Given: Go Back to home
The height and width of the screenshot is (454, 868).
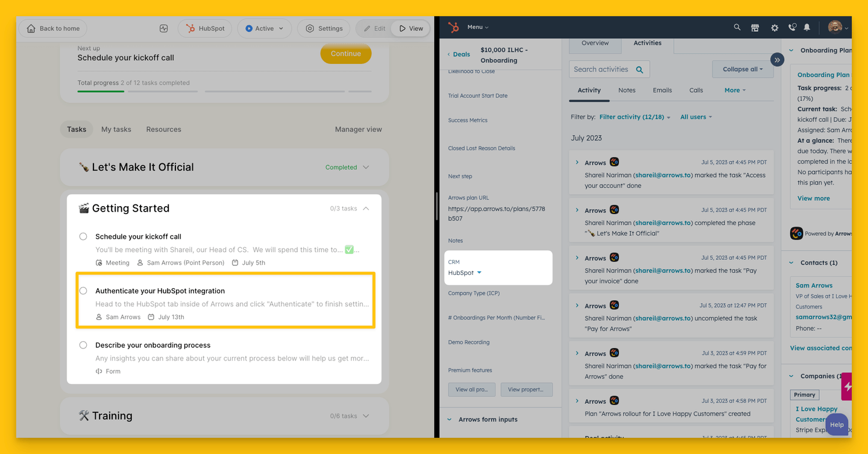Looking at the screenshot, I should (53, 28).
